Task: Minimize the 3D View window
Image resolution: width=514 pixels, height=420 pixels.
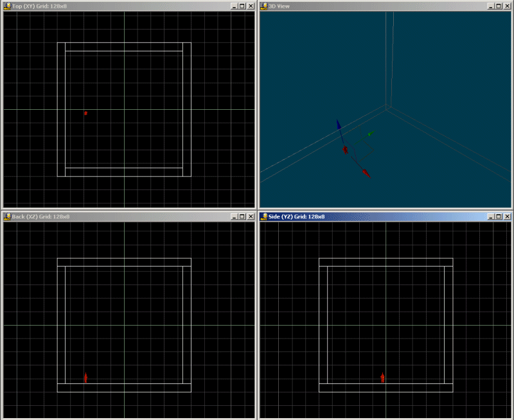Action: 490,6
